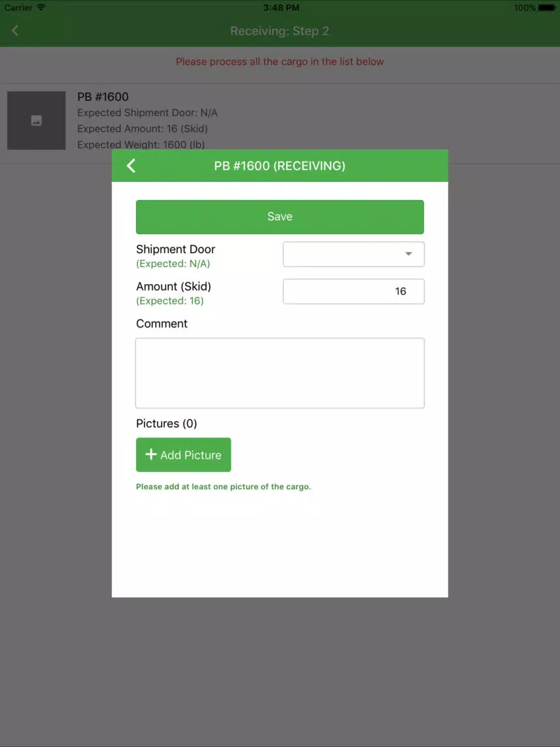Click the '(Expected: N/A)' hint under Shipment Door

[173, 264]
